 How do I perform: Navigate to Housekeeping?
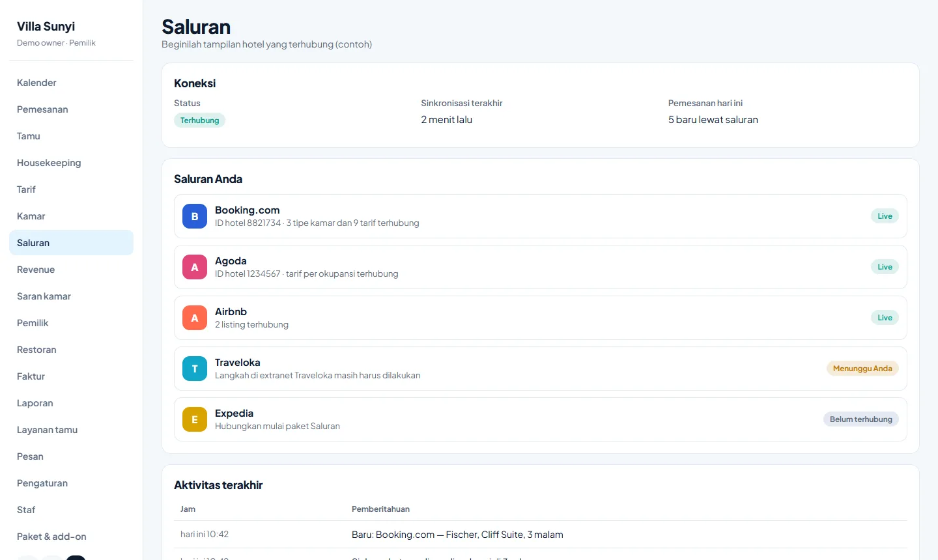click(71, 163)
